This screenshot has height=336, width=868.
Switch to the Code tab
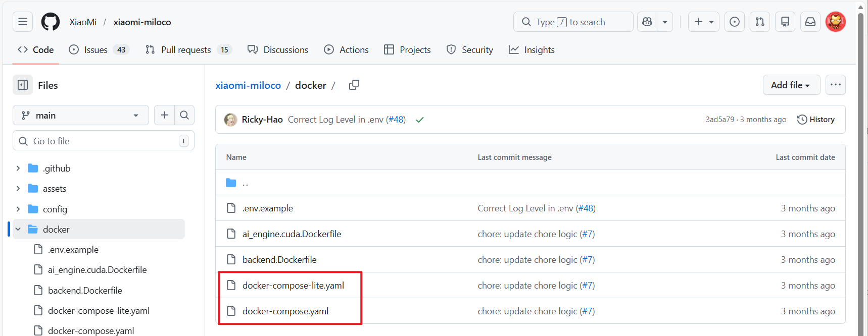[x=36, y=49]
